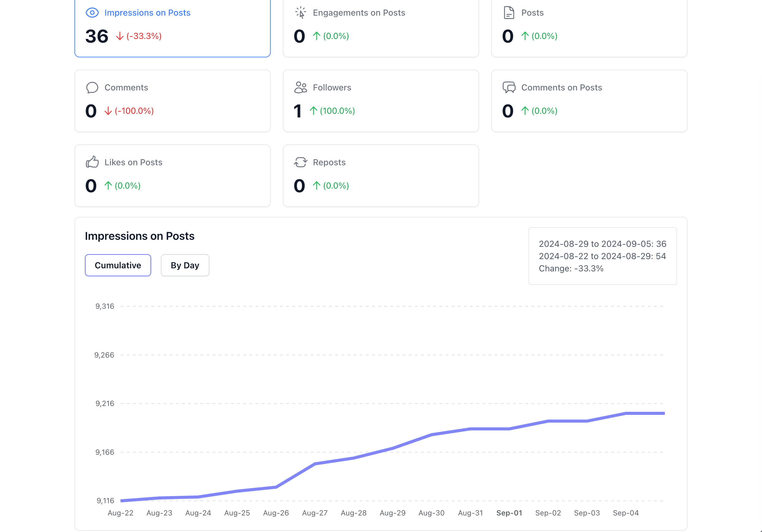Click the (100.0%) followers change text

coord(337,111)
